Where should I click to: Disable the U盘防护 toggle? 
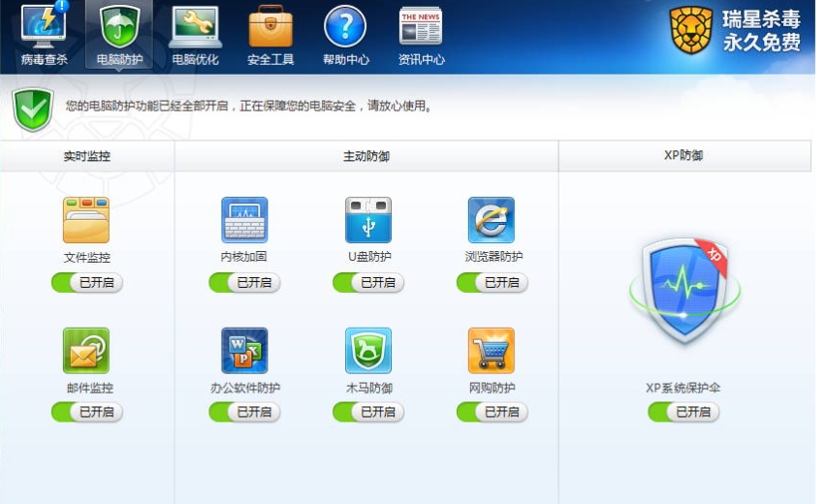coord(368,283)
